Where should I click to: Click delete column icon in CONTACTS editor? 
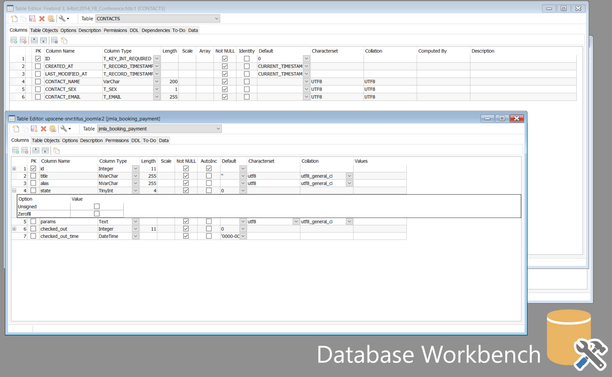(23, 41)
